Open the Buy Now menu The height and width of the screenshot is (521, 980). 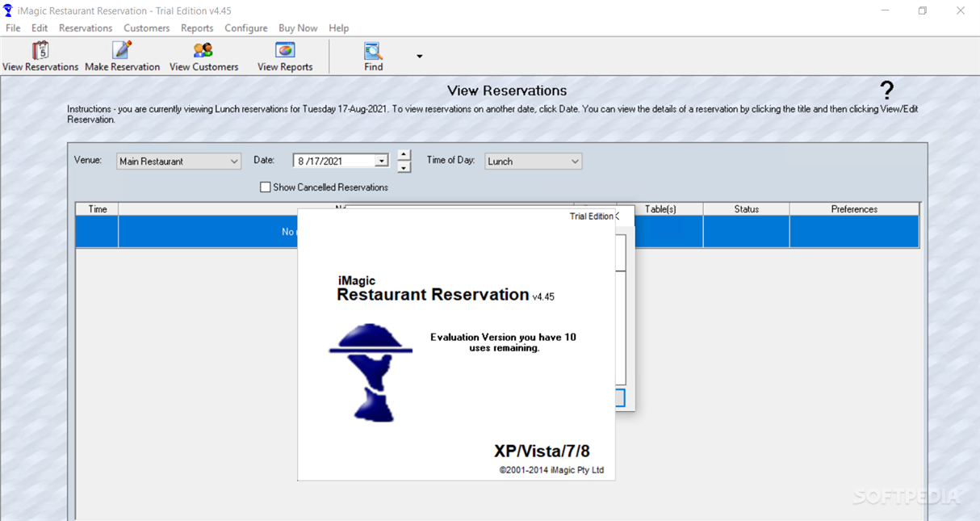pyautogui.click(x=298, y=27)
